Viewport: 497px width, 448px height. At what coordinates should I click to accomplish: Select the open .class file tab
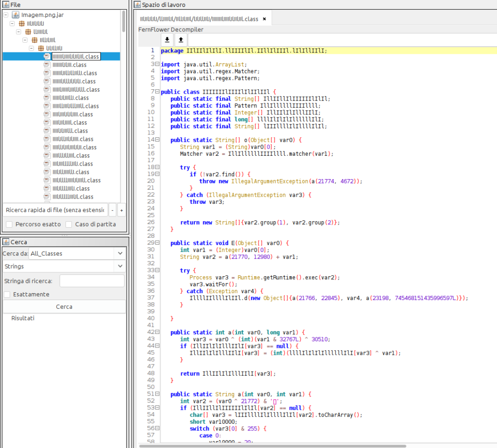pyautogui.click(x=199, y=19)
